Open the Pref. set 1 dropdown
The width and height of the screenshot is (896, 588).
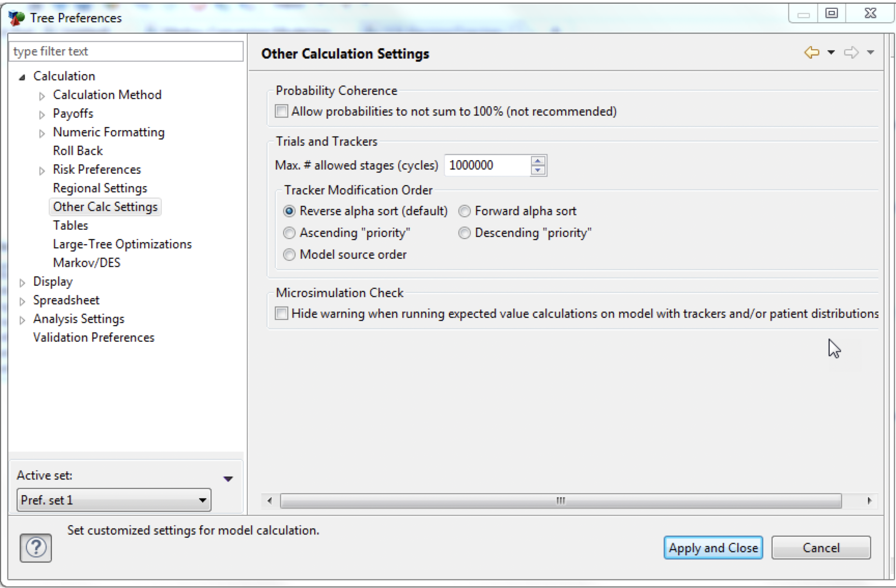click(x=202, y=500)
